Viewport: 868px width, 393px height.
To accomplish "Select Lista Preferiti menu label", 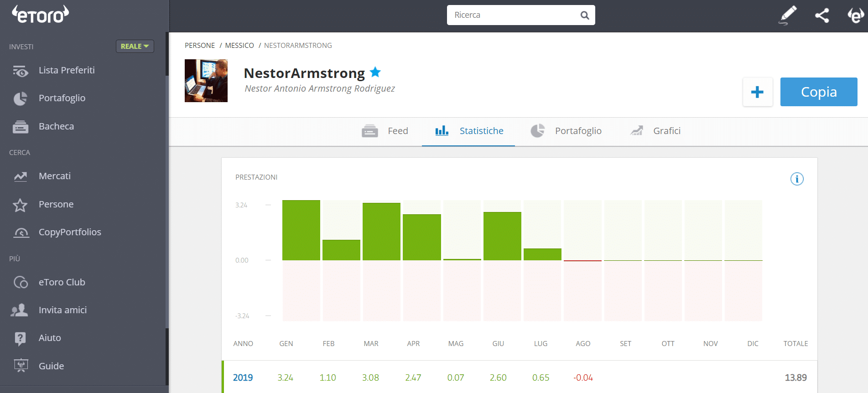I will pos(67,70).
